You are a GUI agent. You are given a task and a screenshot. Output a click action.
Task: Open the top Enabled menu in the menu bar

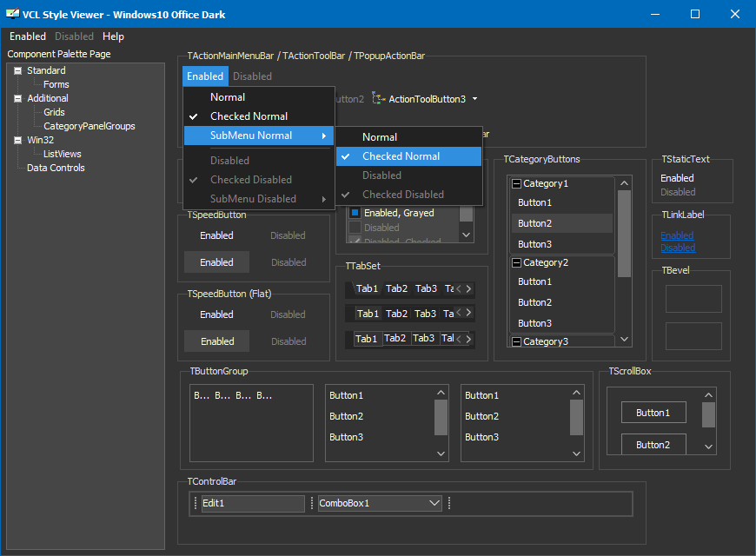[28, 36]
